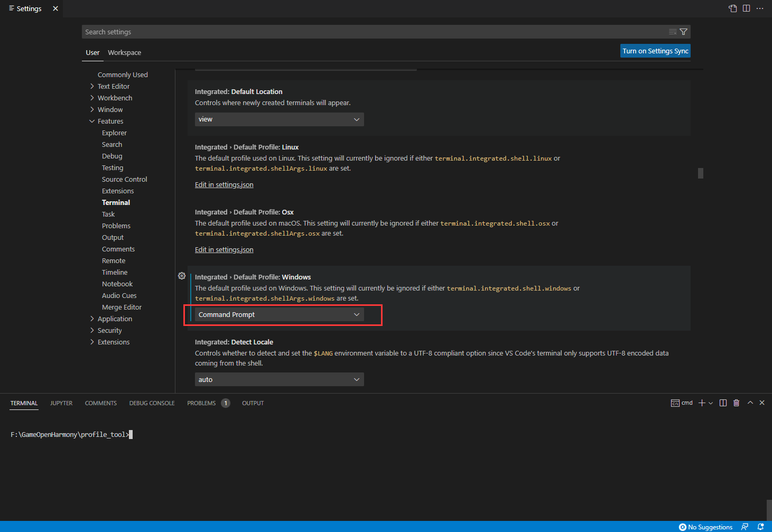Switch to DEBUG CONSOLE panel tab

152,403
